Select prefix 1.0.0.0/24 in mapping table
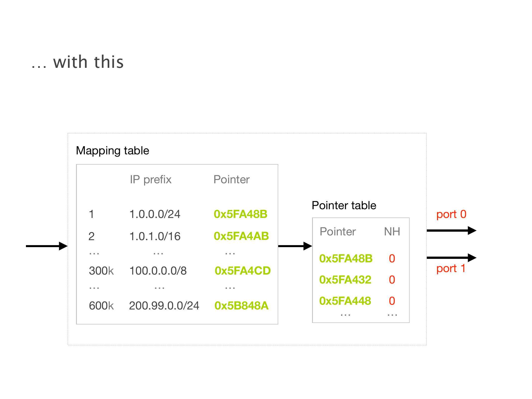This screenshot has width=532, height=399. coord(155,214)
